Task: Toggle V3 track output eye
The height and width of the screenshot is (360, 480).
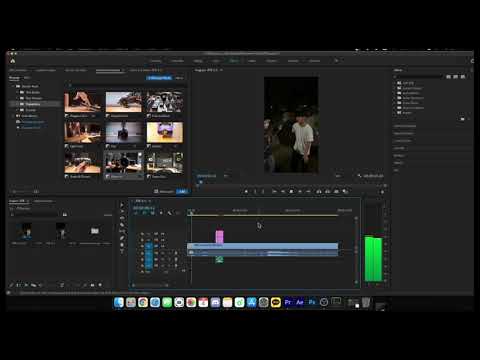Action: click(162, 234)
